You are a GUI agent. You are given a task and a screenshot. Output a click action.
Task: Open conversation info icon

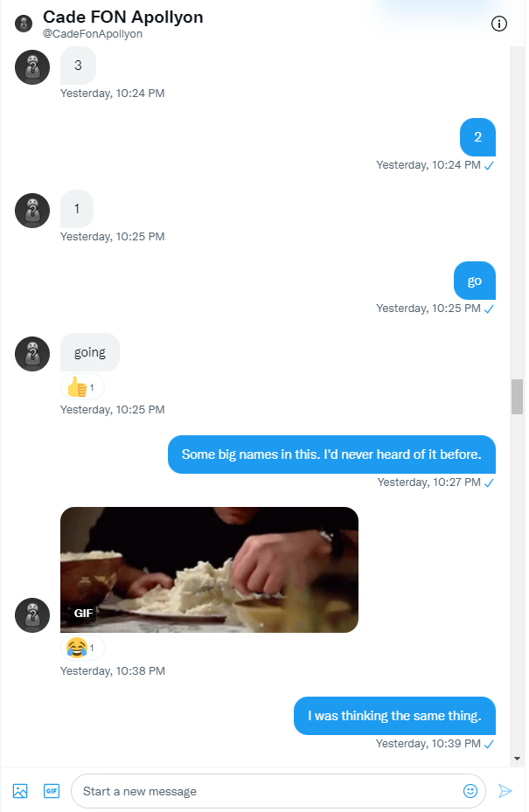[499, 24]
